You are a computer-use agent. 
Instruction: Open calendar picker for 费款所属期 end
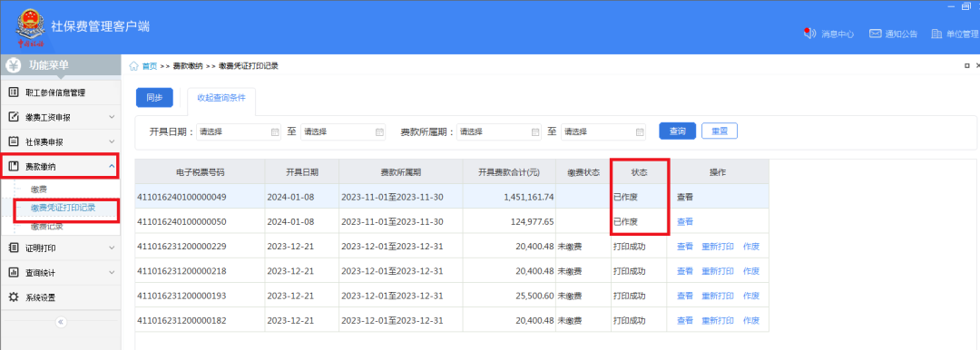(640, 131)
